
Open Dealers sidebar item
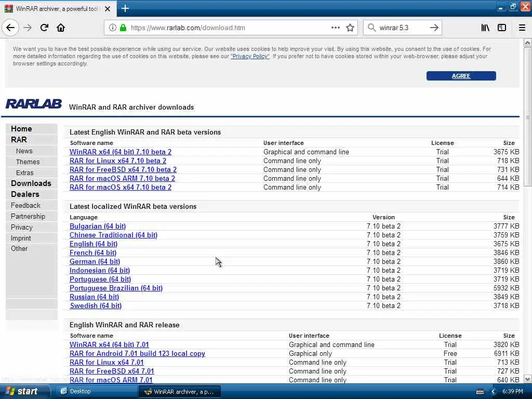pyautogui.click(x=25, y=194)
